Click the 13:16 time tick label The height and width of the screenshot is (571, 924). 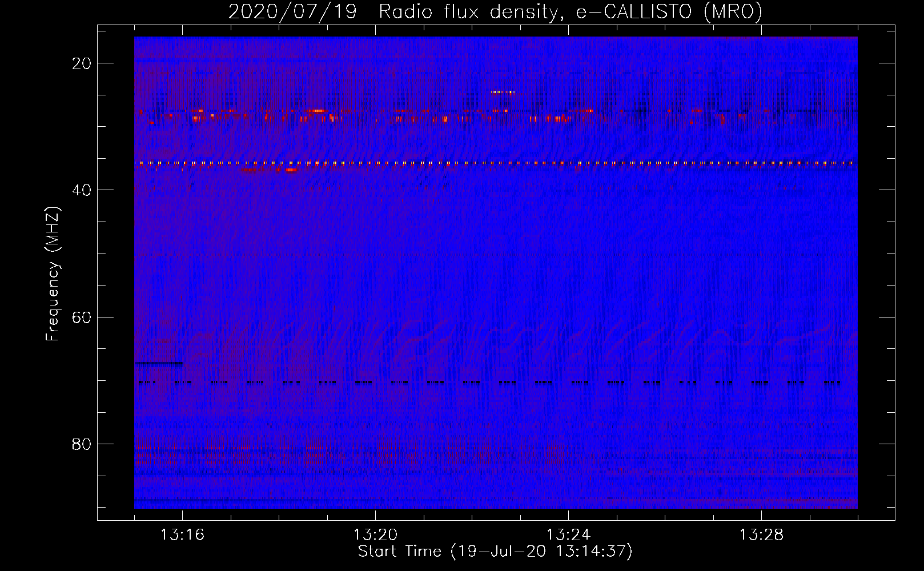(182, 535)
